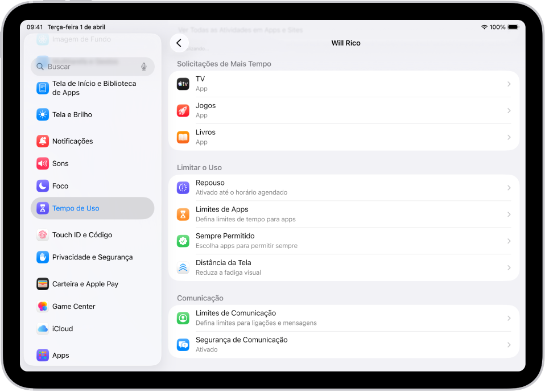The height and width of the screenshot is (392, 545).
Task: Expand the Jogos request row chevron
Action: coord(509,110)
